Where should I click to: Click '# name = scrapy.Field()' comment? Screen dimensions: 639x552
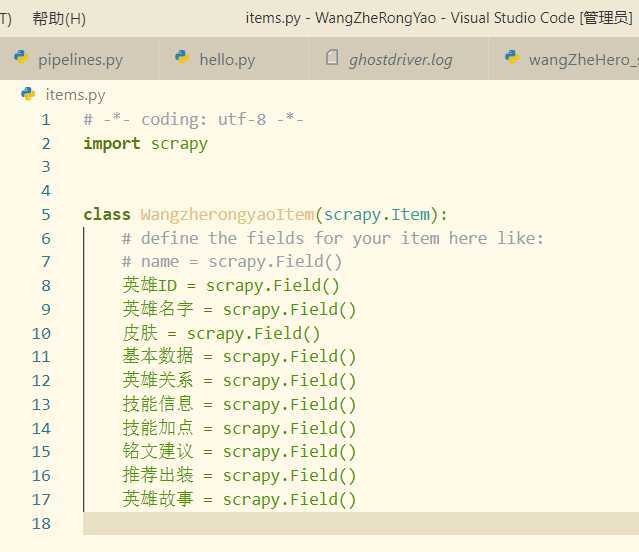(x=231, y=262)
